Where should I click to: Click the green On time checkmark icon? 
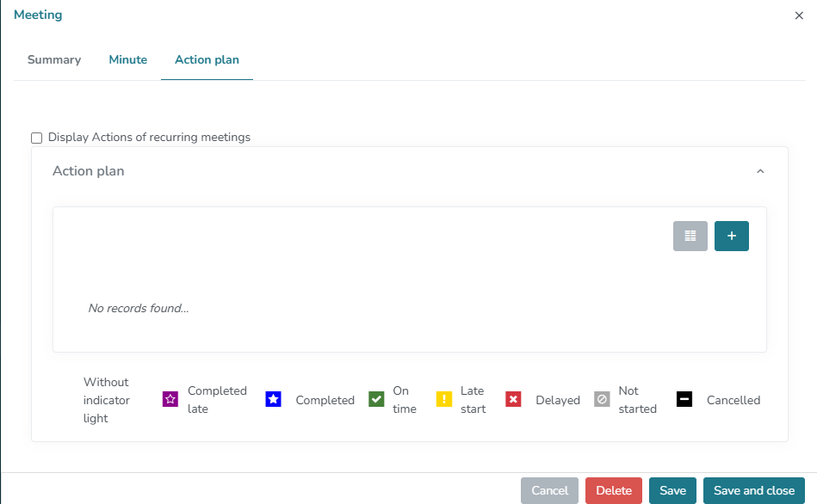[376, 399]
